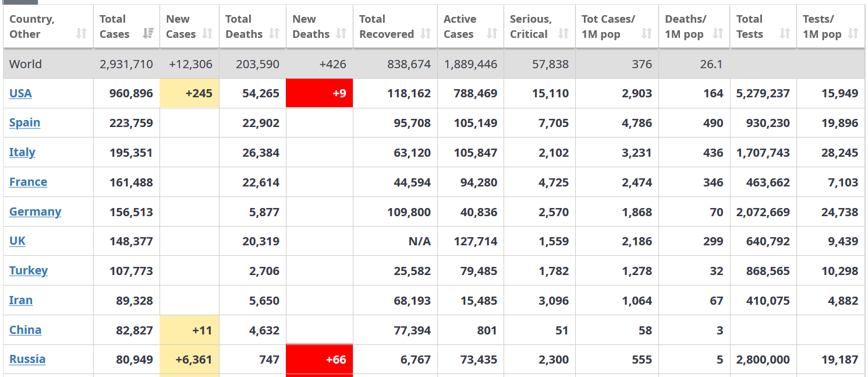Open the Russia country link
The height and width of the screenshot is (377, 868).
[27, 359]
